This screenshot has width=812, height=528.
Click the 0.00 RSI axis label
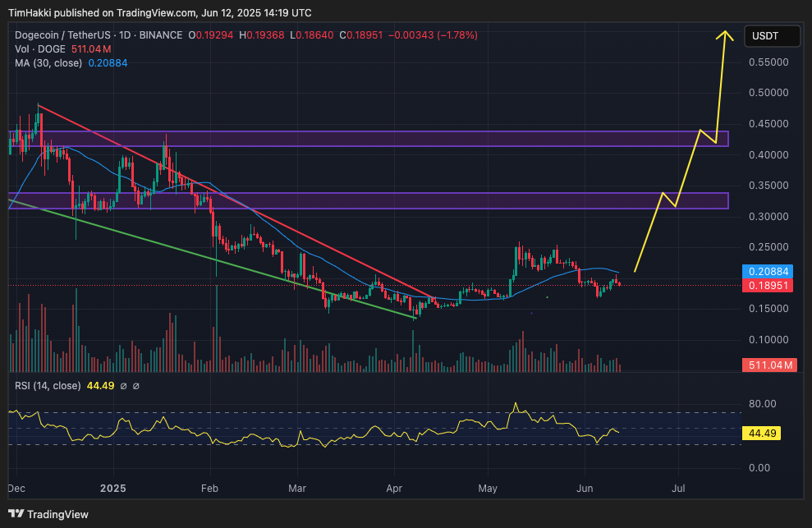tap(759, 468)
